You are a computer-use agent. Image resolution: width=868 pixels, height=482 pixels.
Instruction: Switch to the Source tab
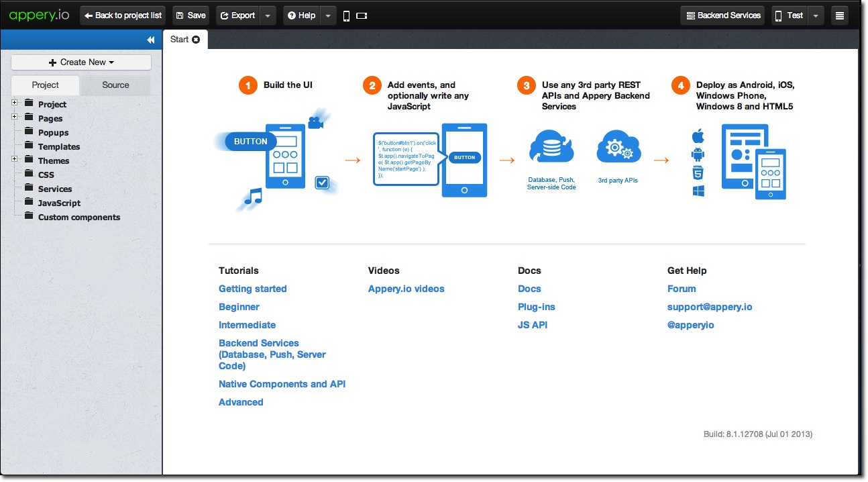(x=115, y=85)
